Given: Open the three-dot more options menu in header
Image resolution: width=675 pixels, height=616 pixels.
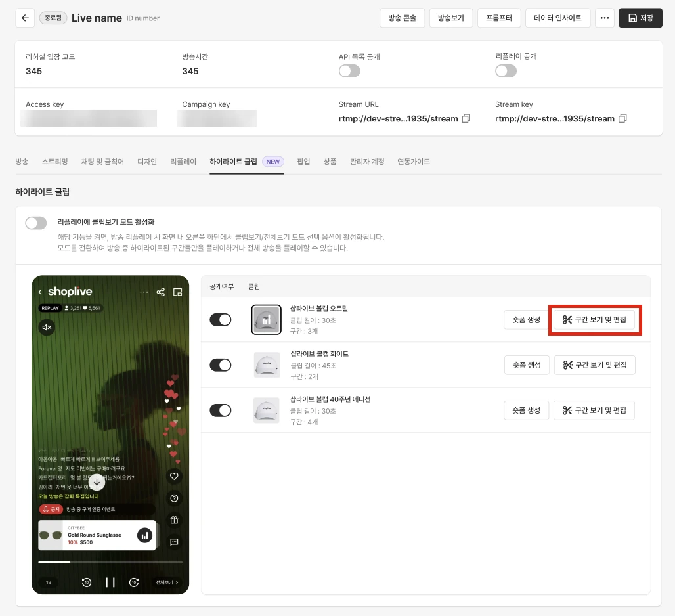Looking at the screenshot, I should coord(604,18).
